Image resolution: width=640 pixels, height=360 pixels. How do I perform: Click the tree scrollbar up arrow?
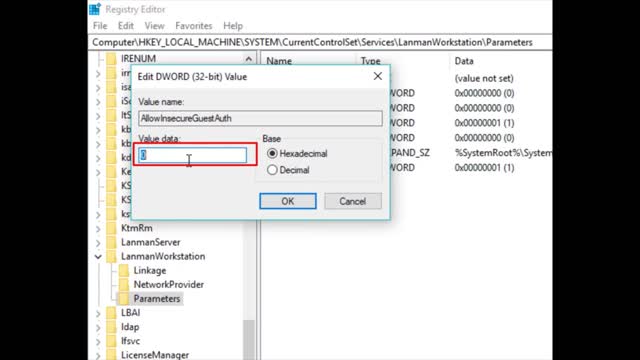pos(249,59)
